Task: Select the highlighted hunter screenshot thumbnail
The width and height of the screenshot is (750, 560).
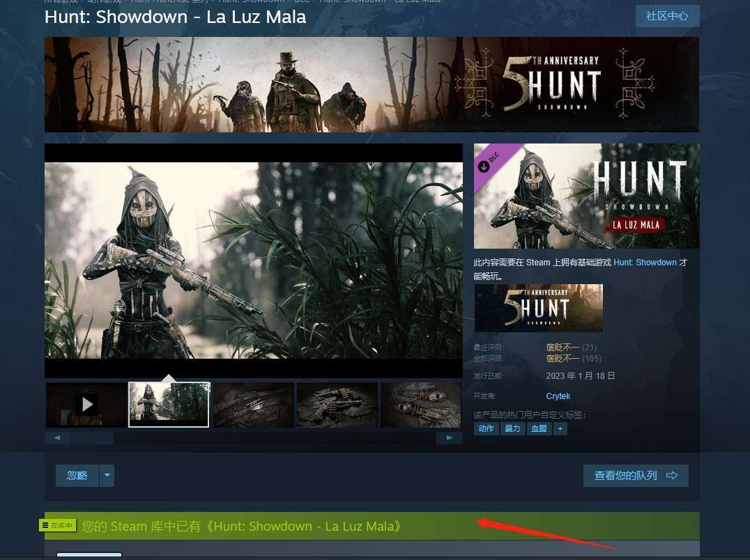Action: [x=169, y=405]
